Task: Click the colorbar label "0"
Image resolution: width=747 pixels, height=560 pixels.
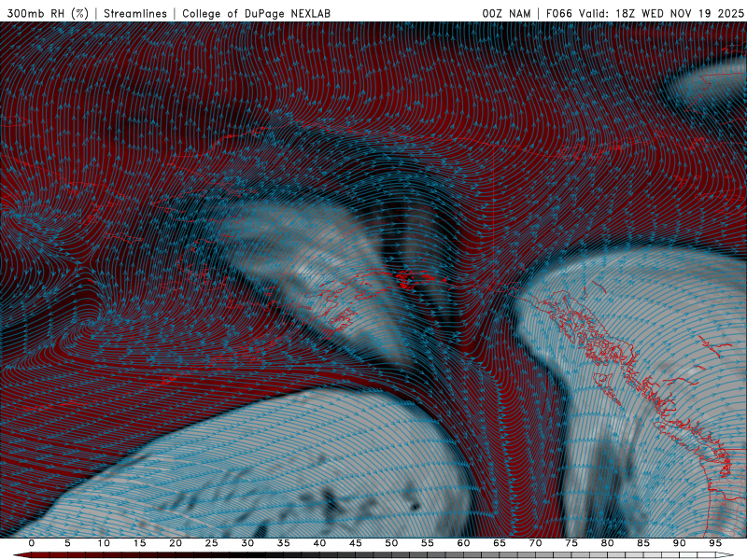Action: [x=32, y=543]
